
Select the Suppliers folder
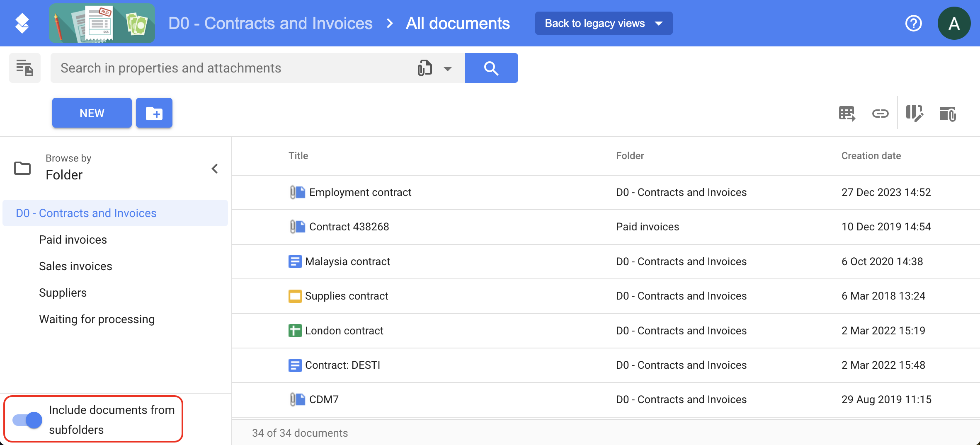(x=63, y=293)
